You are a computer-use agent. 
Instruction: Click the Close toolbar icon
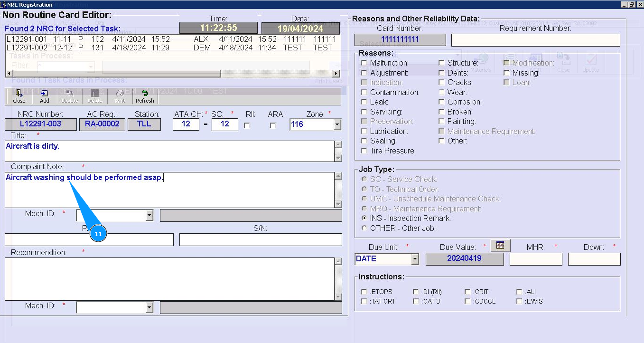point(19,96)
